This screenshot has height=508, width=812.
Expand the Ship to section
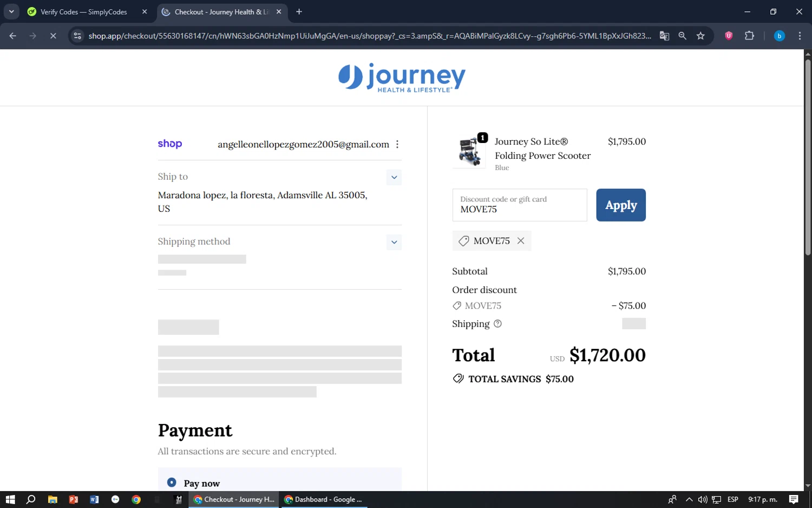[394, 177]
